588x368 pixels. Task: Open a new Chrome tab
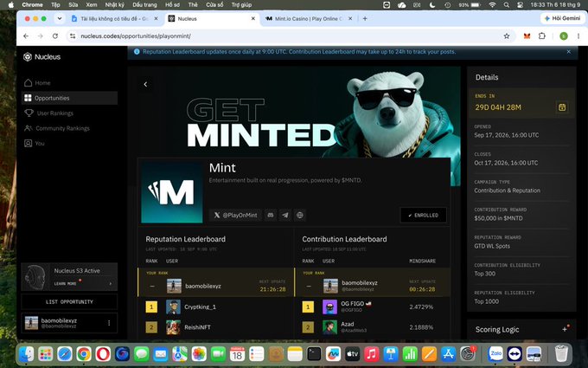pos(365,18)
